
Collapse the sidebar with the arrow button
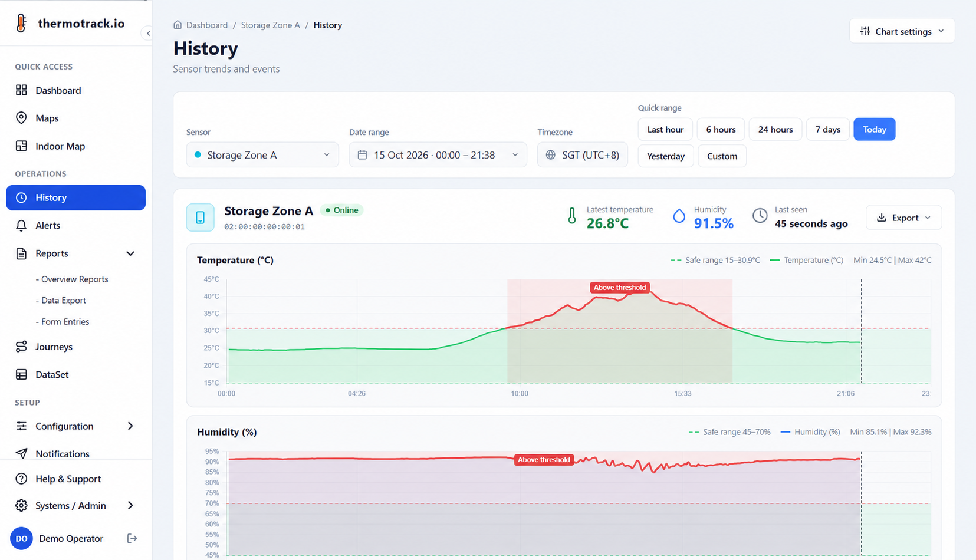point(148,34)
